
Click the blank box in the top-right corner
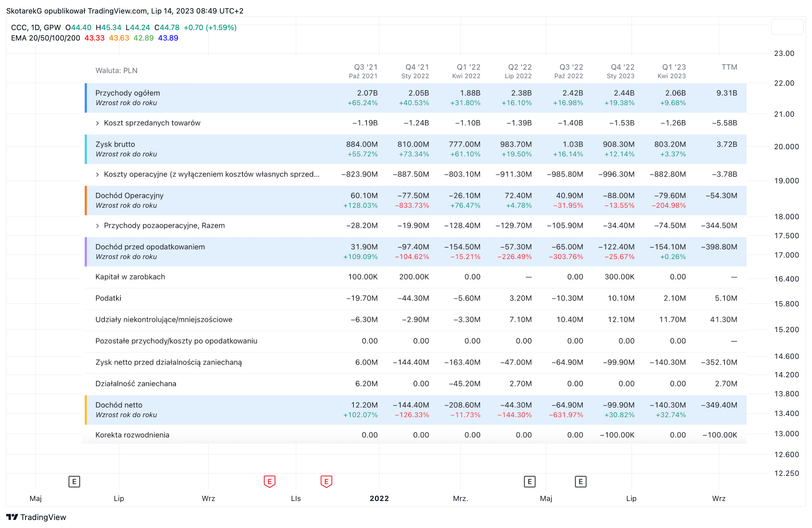point(787,27)
